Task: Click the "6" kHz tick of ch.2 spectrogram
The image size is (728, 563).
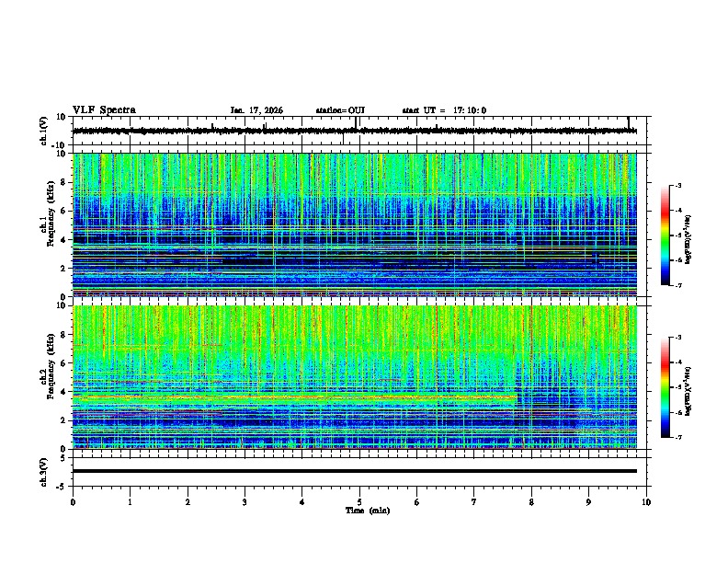Action: coord(64,363)
